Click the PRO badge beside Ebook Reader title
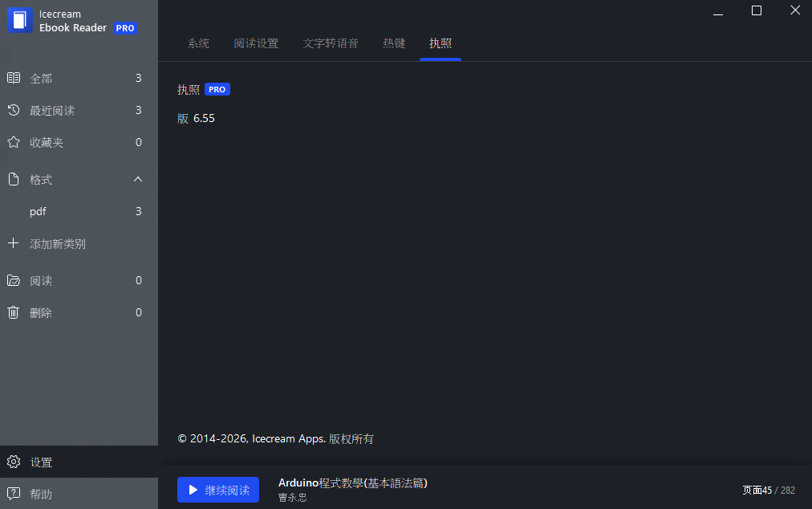812x509 pixels. [x=125, y=28]
